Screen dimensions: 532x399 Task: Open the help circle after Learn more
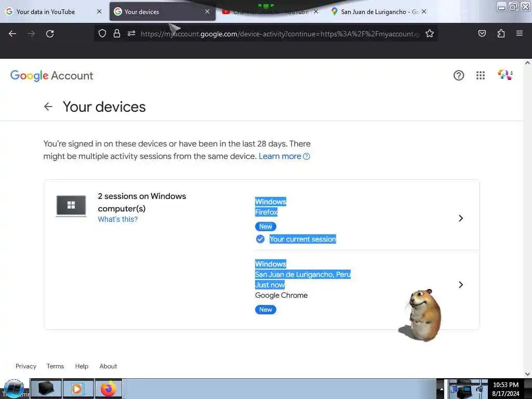(307, 156)
